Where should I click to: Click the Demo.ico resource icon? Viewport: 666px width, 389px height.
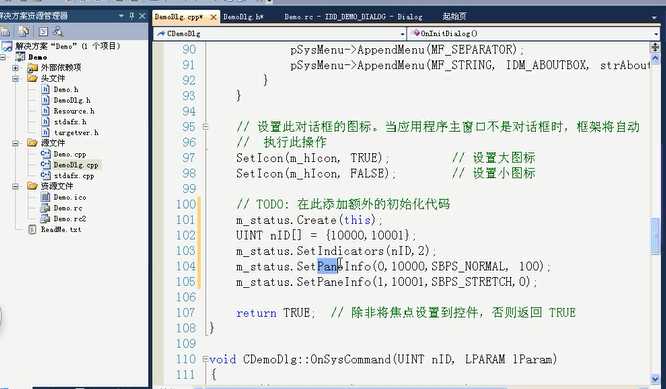(x=45, y=197)
